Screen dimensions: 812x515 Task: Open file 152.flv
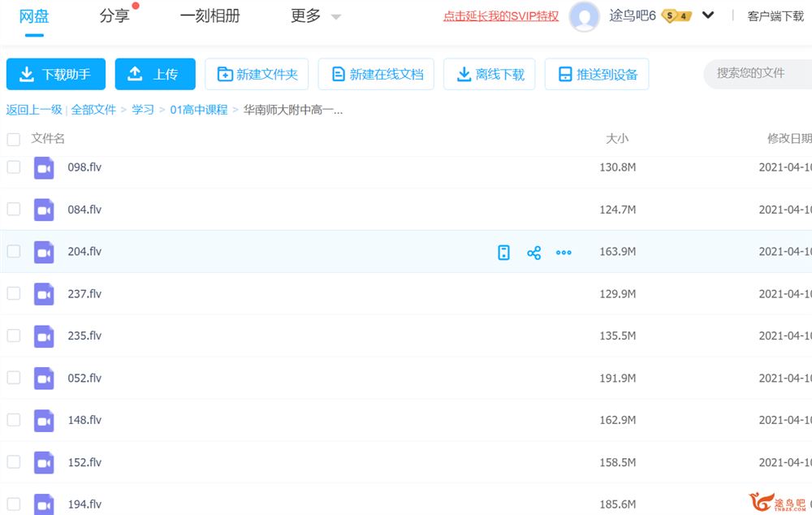(84, 462)
